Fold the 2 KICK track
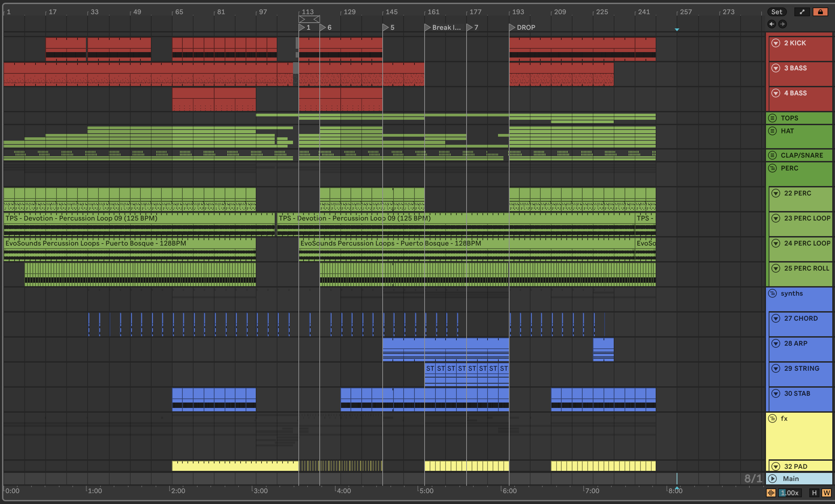Image resolution: width=835 pixels, height=504 pixels. [776, 43]
